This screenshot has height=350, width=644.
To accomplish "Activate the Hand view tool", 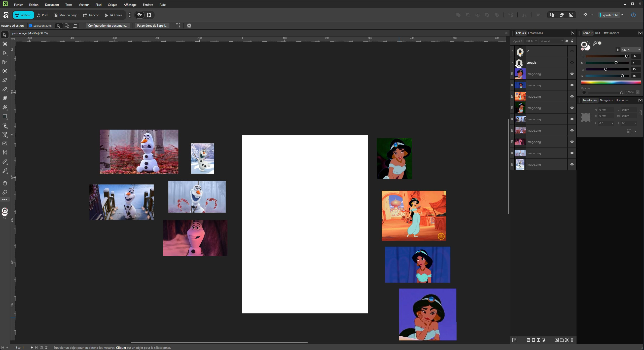I will [5, 183].
